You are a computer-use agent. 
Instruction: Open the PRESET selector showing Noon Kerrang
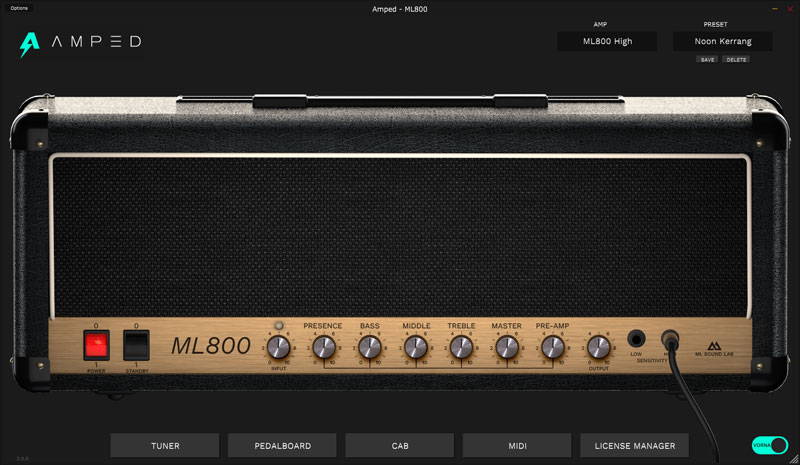722,41
